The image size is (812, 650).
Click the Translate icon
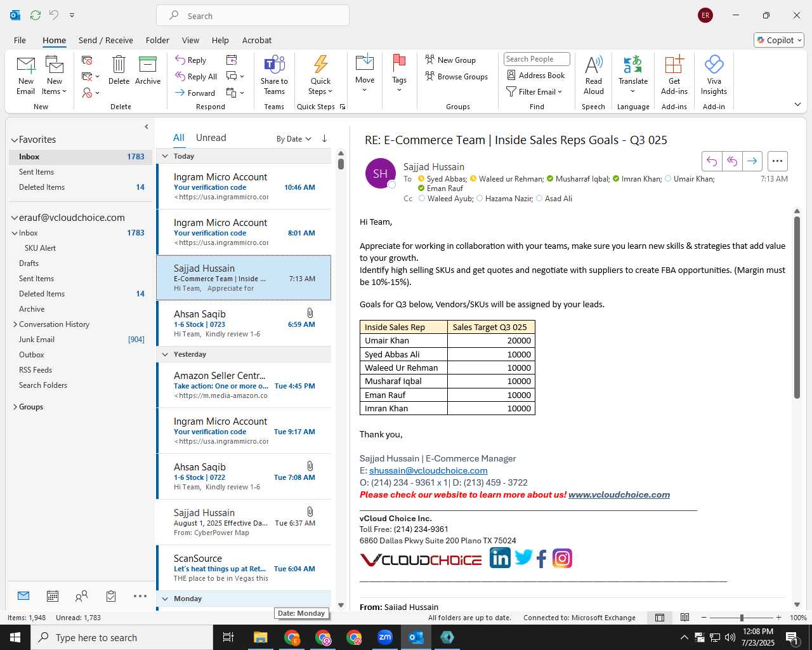(633, 64)
